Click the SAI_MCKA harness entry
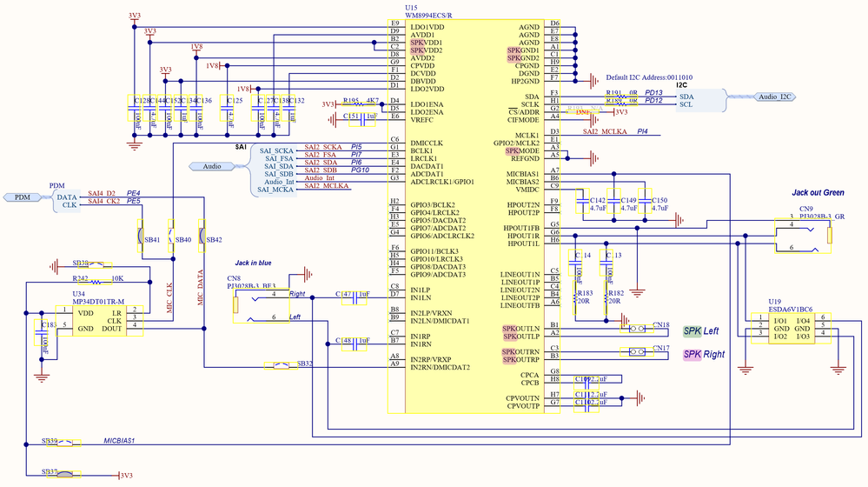Viewport: 868px width, 487px height. pos(275,190)
